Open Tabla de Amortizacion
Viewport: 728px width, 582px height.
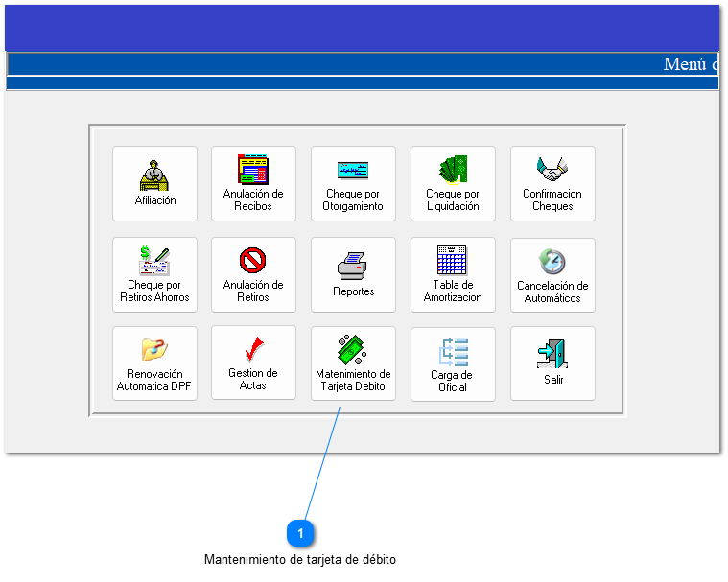(453, 274)
